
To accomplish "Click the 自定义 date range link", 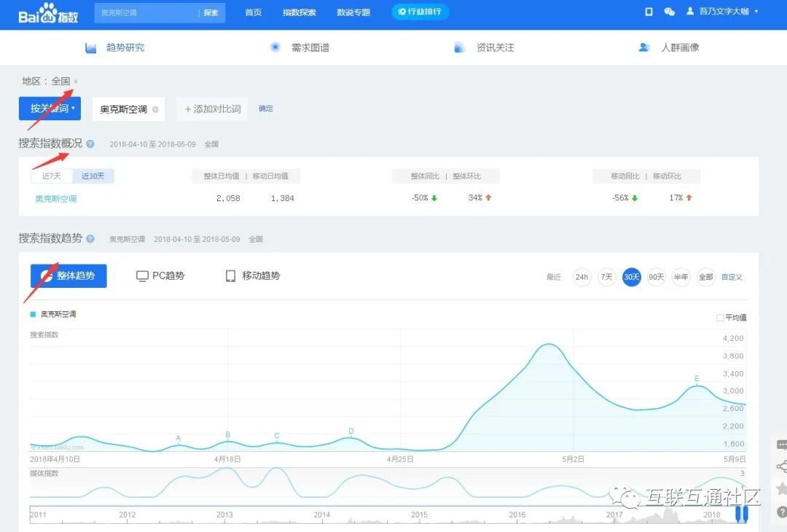I will (732, 277).
